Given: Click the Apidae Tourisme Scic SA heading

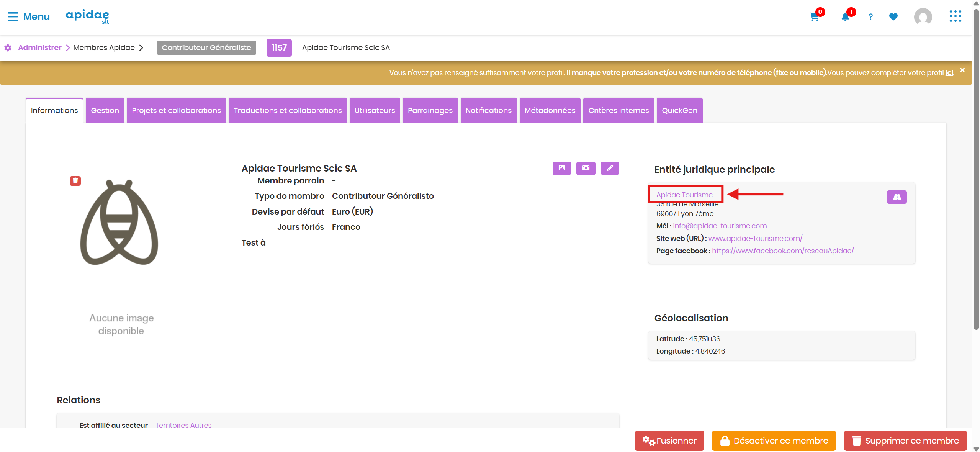Looking at the screenshot, I should coord(299,168).
